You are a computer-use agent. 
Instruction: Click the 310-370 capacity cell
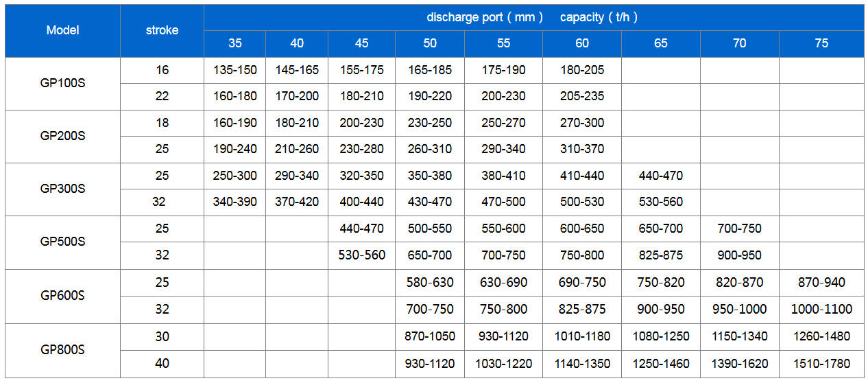click(581, 149)
